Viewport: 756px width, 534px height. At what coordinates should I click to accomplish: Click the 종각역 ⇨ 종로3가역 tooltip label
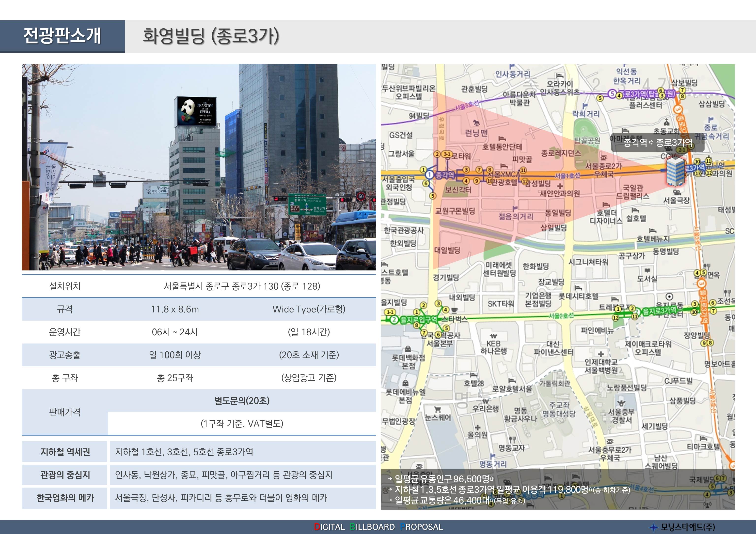[x=657, y=142]
